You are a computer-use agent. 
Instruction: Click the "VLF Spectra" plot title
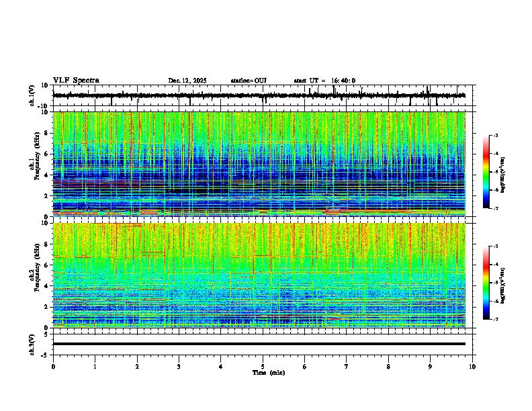click(76, 81)
